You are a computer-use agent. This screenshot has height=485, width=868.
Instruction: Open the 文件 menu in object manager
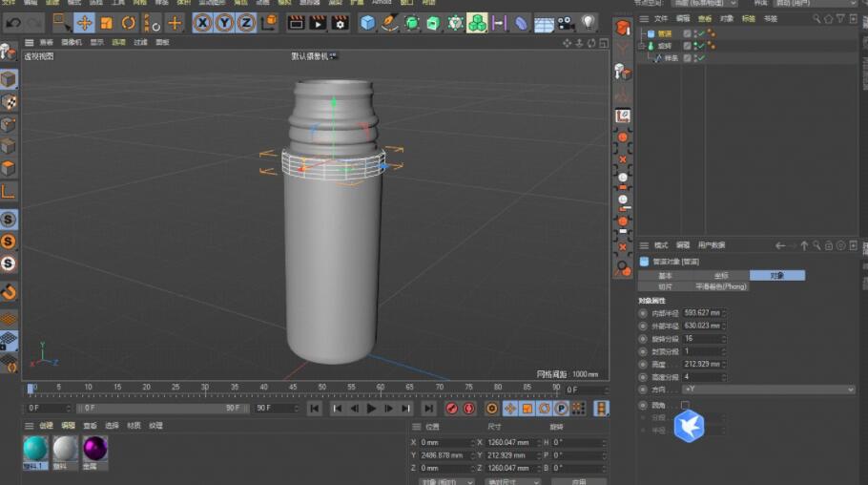click(x=660, y=18)
